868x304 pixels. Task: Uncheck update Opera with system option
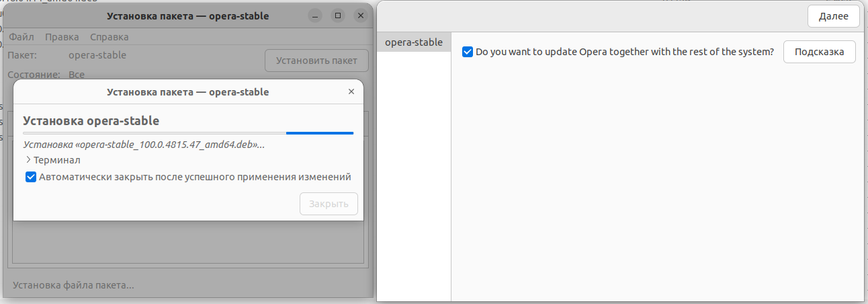(468, 52)
